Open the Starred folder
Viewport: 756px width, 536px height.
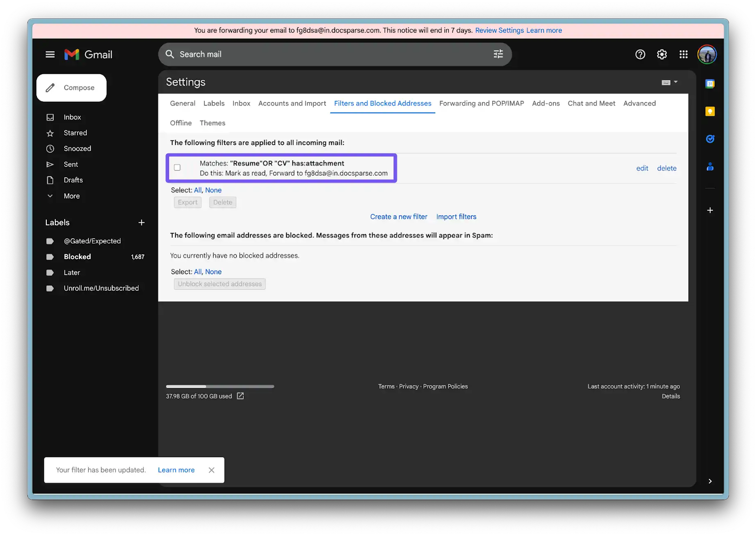pos(75,133)
